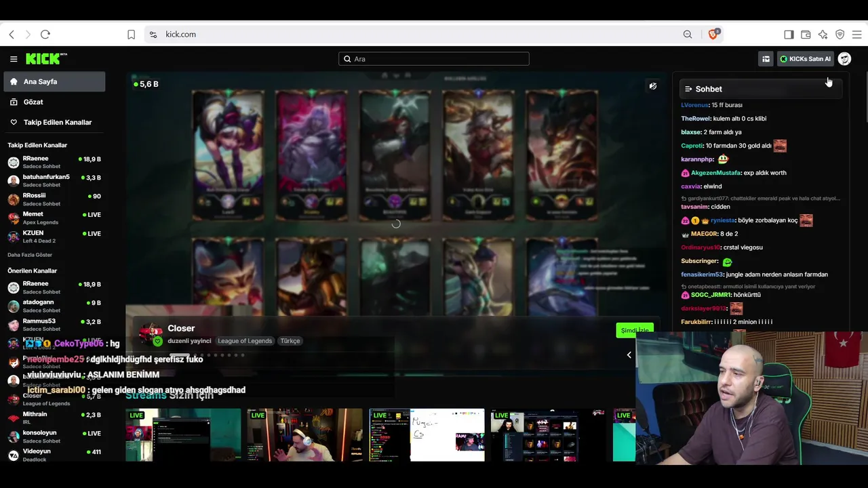
Task: Click username SOGC_JRMR1 in chat
Action: pos(711,295)
